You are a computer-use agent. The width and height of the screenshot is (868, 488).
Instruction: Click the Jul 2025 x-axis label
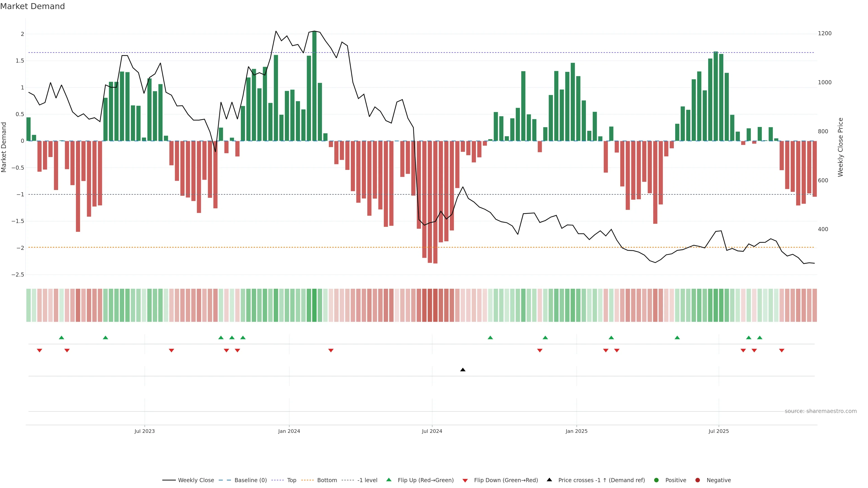coord(718,431)
